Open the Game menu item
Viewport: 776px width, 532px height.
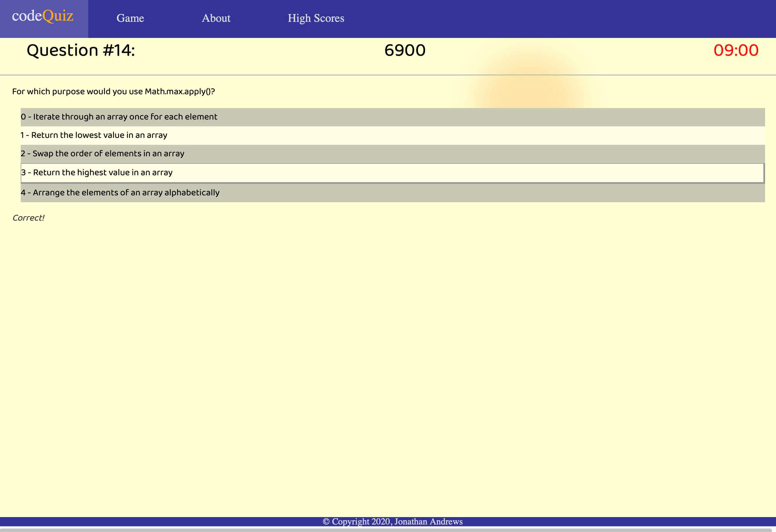click(x=130, y=18)
